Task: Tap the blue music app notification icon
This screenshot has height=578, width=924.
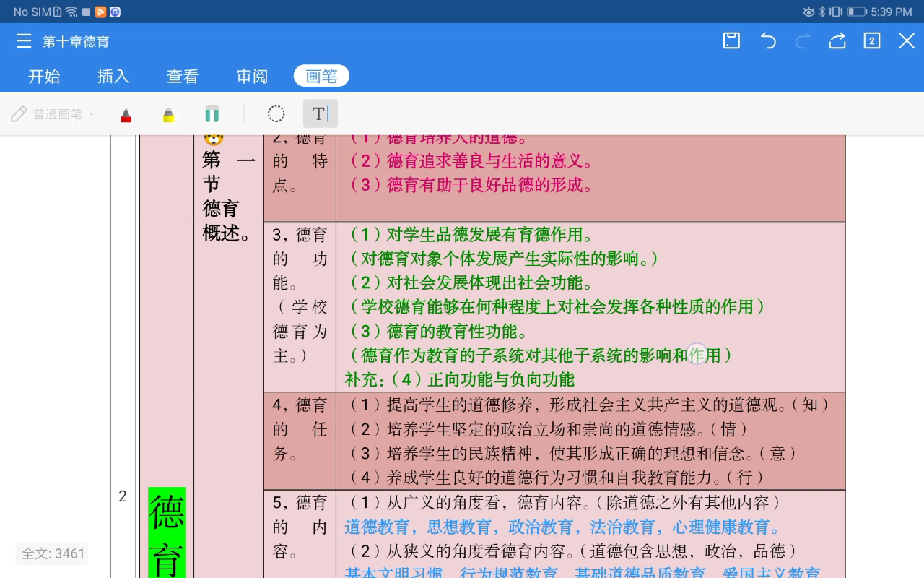Action: 115,12
